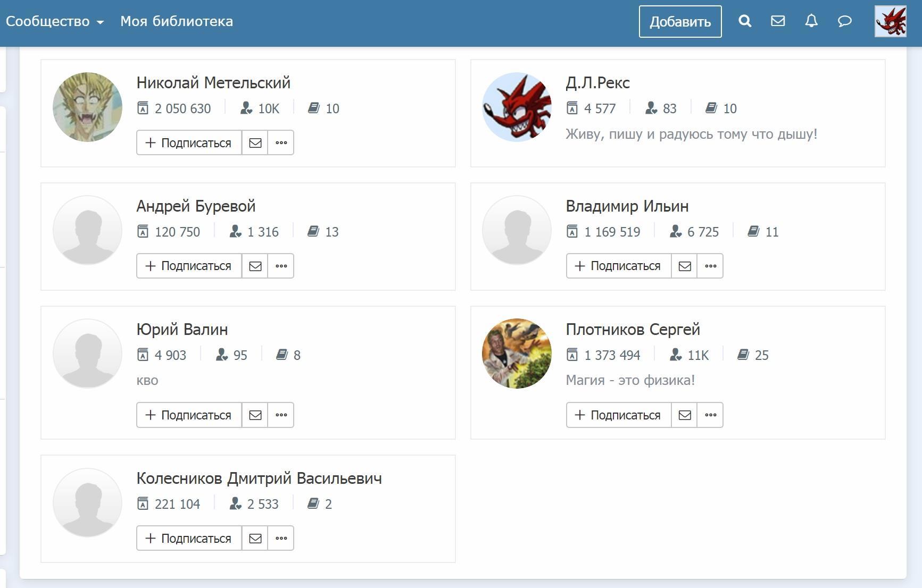This screenshot has height=588, width=922.
Task: Subscribe to Владимир Ильин
Action: coord(618,266)
